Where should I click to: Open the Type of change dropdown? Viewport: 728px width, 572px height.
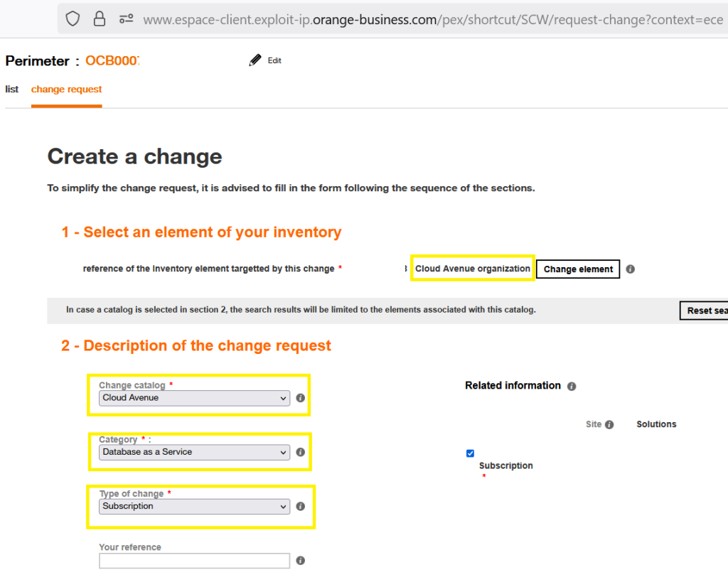pyautogui.click(x=194, y=507)
